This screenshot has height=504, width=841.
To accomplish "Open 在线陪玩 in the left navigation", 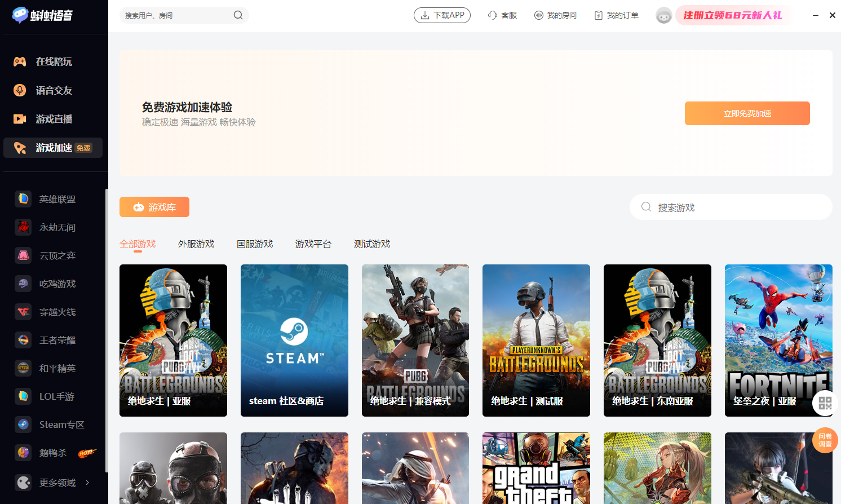I will tap(54, 61).
